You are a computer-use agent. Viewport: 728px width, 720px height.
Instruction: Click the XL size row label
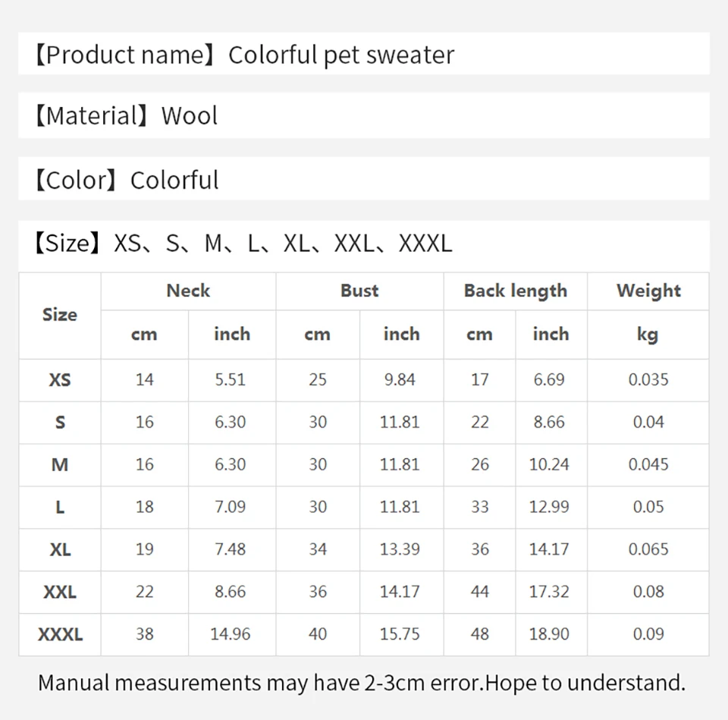click(60, 549)
